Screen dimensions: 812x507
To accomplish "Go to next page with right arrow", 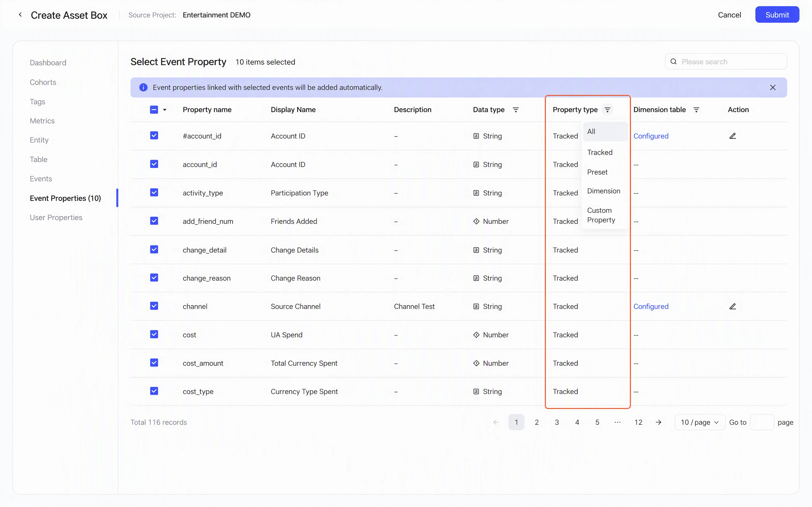I will 658,422.
